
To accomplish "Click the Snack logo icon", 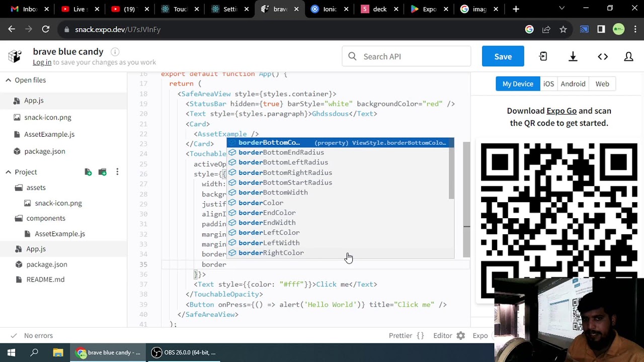I will coord(15,56).
